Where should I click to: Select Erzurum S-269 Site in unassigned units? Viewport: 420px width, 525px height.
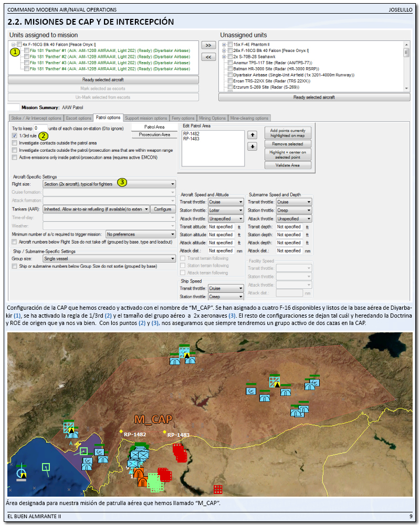click(x=266, y=87)
